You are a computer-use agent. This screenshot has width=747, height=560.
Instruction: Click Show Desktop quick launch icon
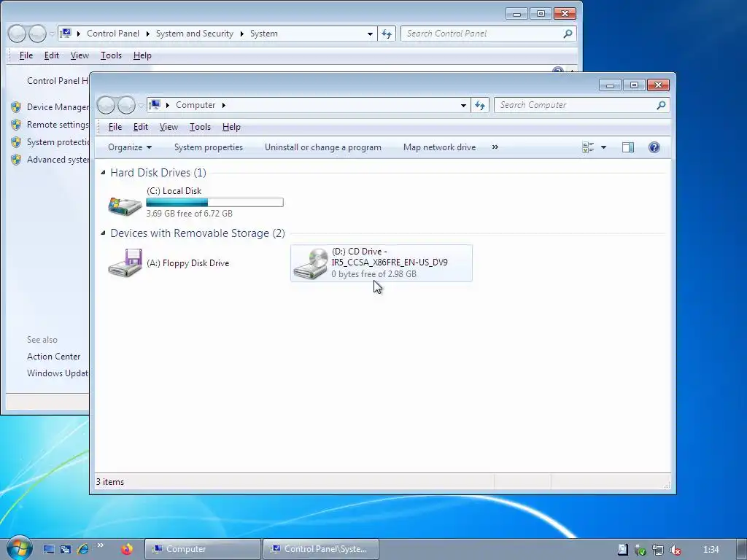pyautogui.click(x=49, y=549)
